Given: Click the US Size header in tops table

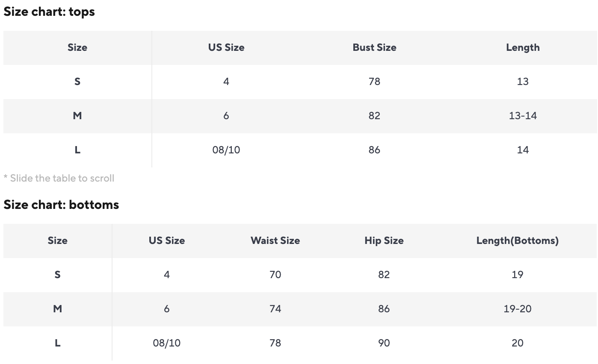Looking at the screenshot, I should (x=226, y=47).
